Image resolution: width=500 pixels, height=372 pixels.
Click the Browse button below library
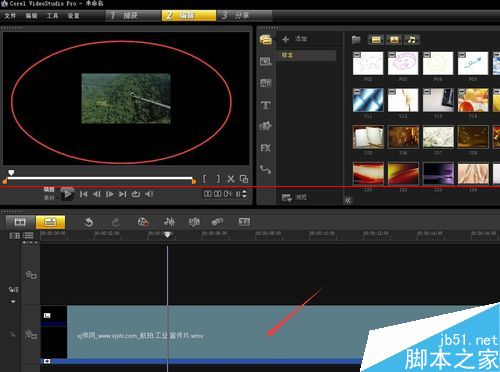click(294, 198)
